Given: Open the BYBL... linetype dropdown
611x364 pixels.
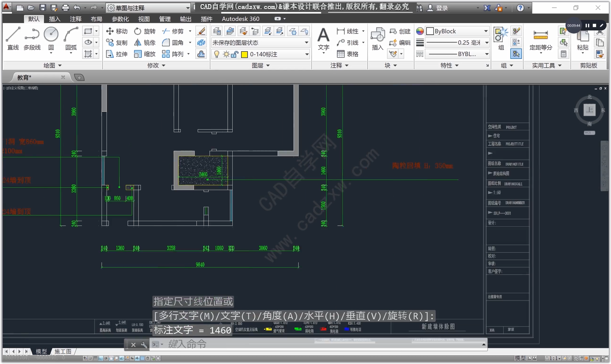Looking at the screenshot, I should (457, 54).
